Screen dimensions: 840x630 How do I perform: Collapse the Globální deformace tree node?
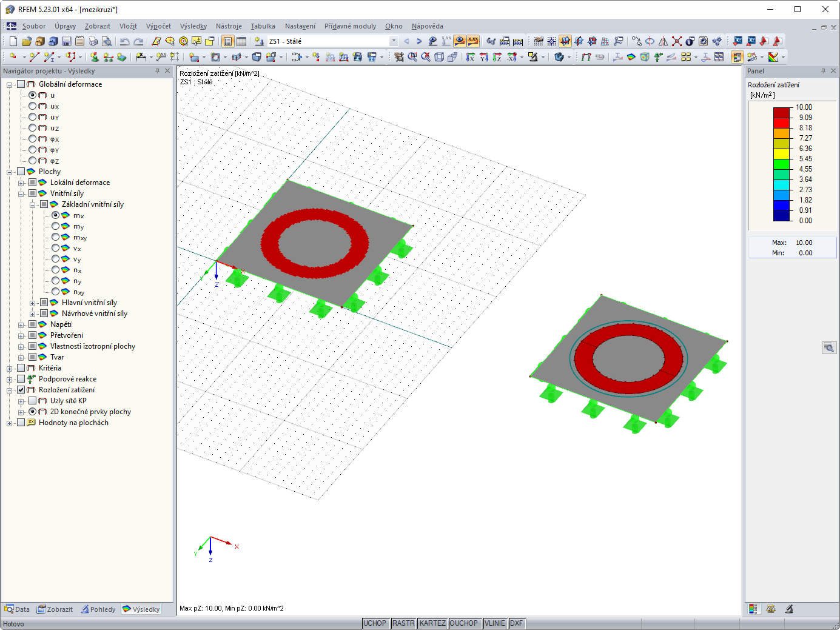(10, 84)
